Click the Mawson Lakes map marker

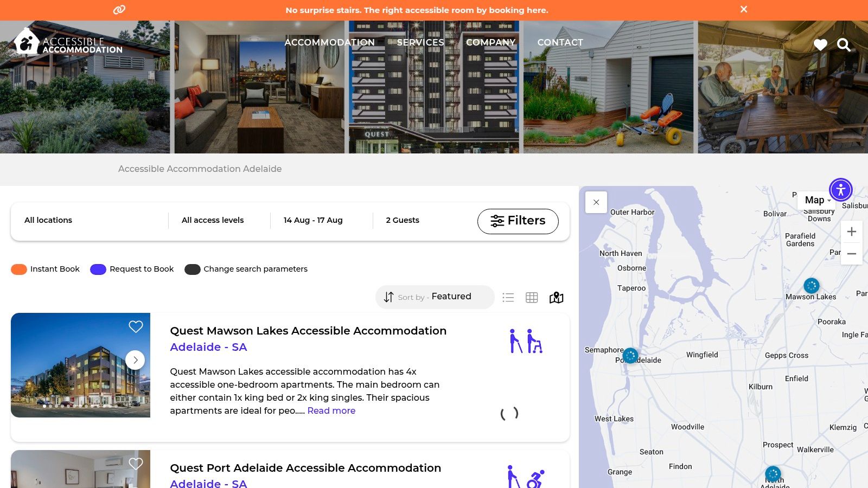click(812, 285)
